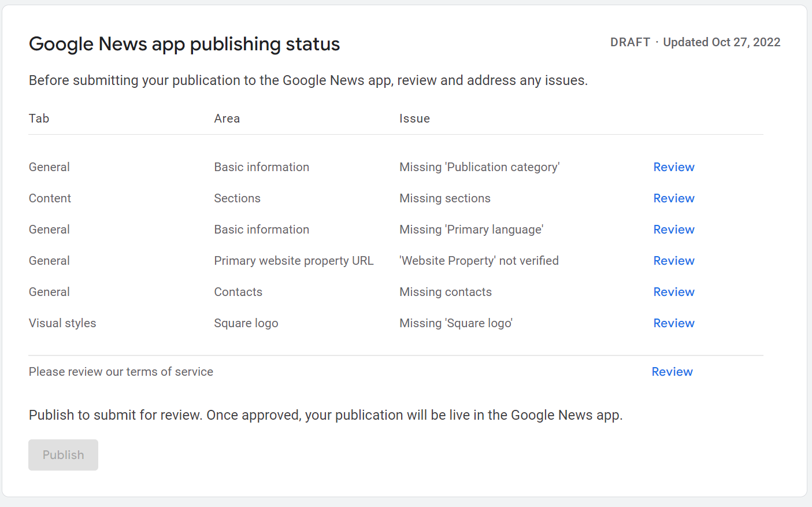812x507 pixels.
Task: Click Review next to Missing sections
Action: 673,198
